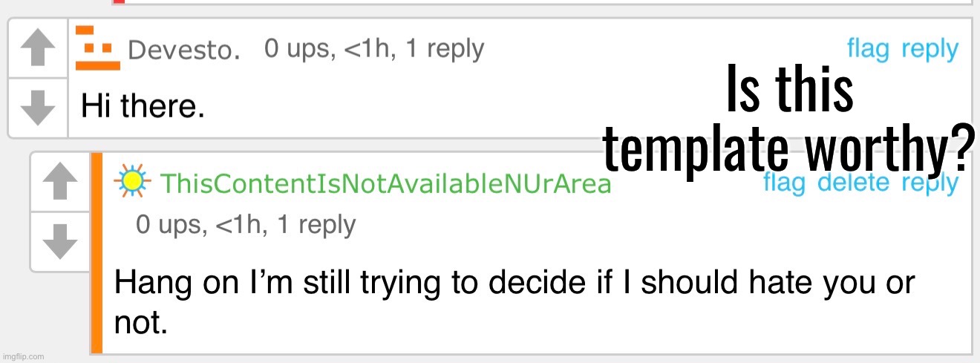
Task: Click the "Hi there." comment text
Action: (143, 108)
